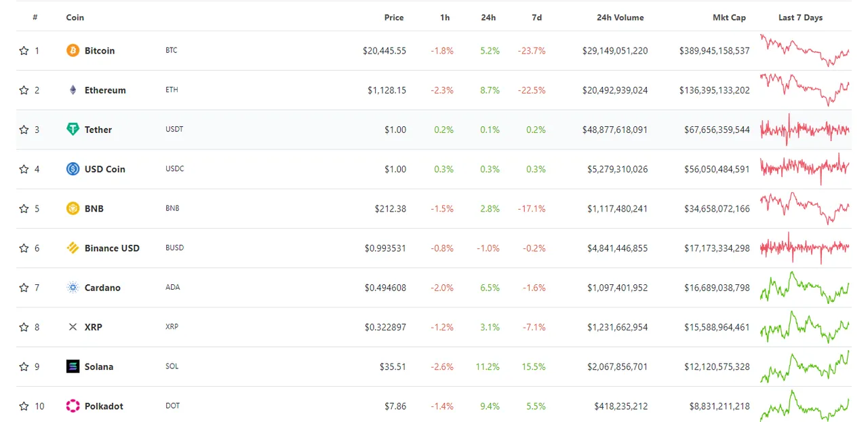This screenshot has width=868, height=422.
Task: Favorite Bitcoin with its star
Action: click(24, 50)
